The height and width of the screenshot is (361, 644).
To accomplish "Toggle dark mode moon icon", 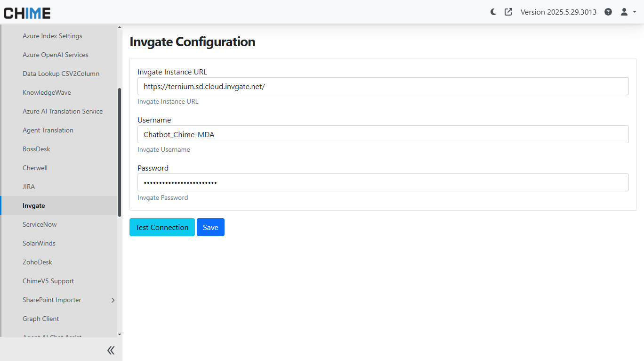I will (493, 12).
